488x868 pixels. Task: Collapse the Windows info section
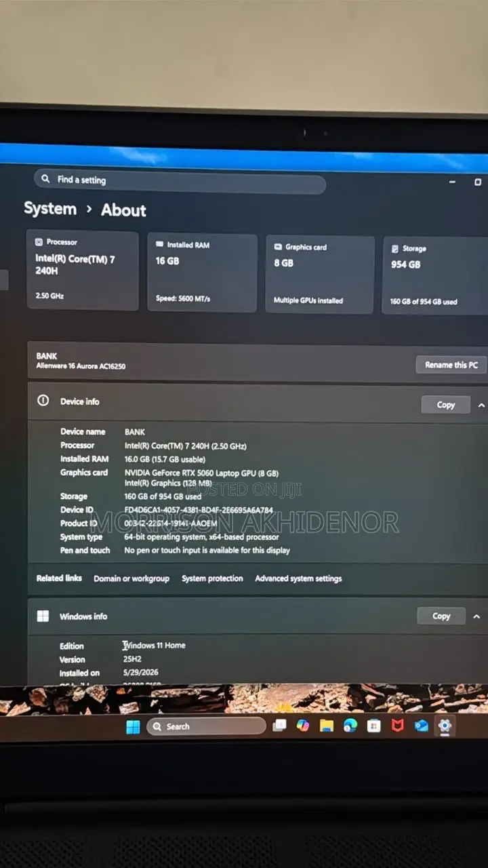(476, 616)
